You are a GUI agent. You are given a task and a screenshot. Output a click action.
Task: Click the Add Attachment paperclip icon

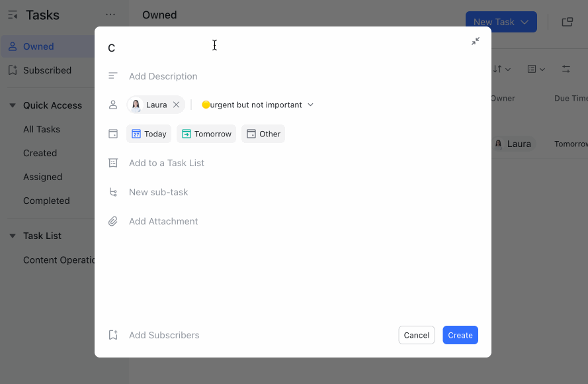click(112, 220)
